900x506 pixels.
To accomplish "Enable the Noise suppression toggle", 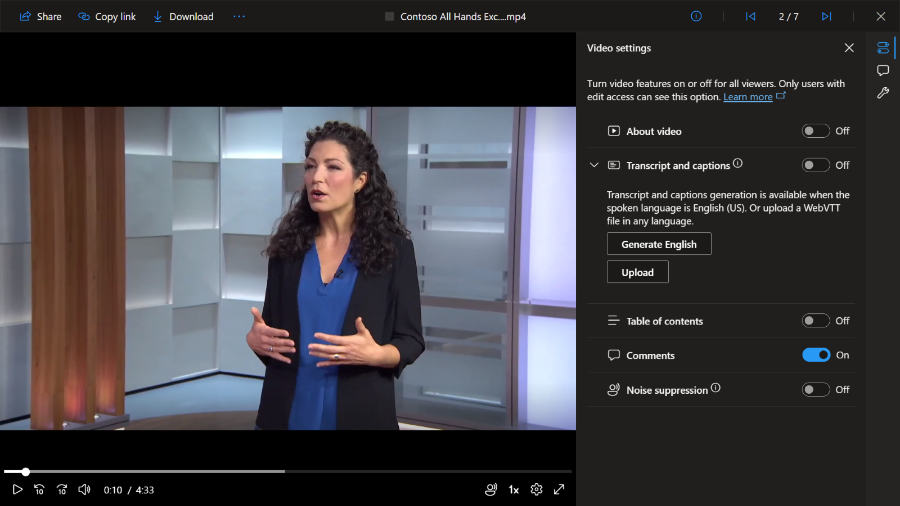I will coord(815,390).
